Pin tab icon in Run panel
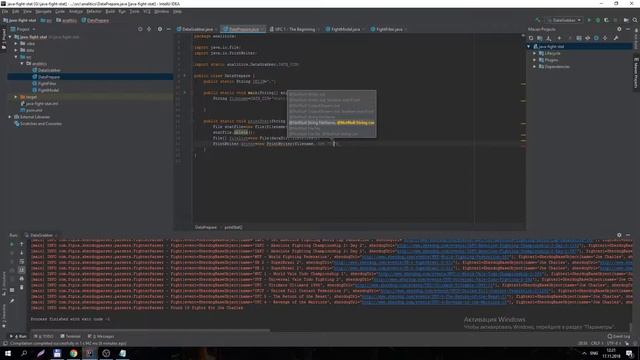Image resolution: width=640 pixels, height=360 pixels. click(12, 301)
